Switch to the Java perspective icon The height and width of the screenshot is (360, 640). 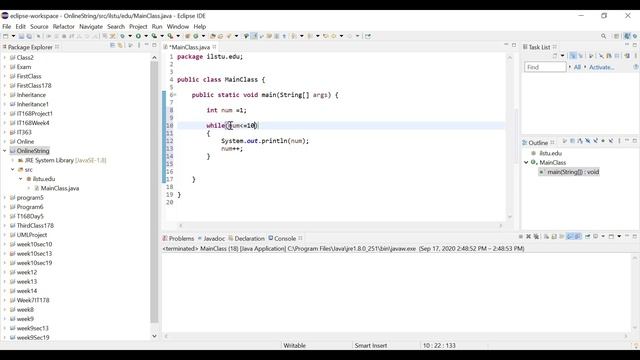click(627, 36)
